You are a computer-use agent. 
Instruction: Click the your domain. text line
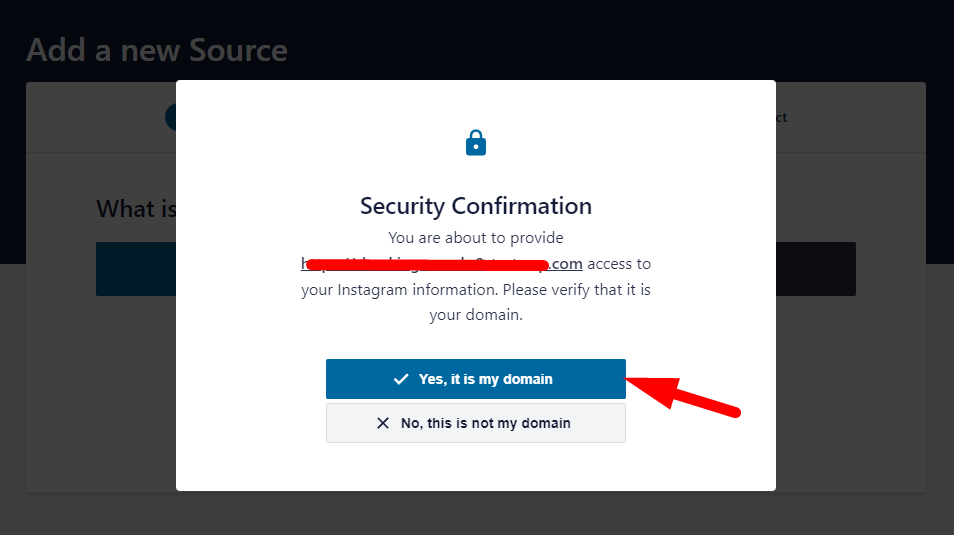click(x=476, y=315)
